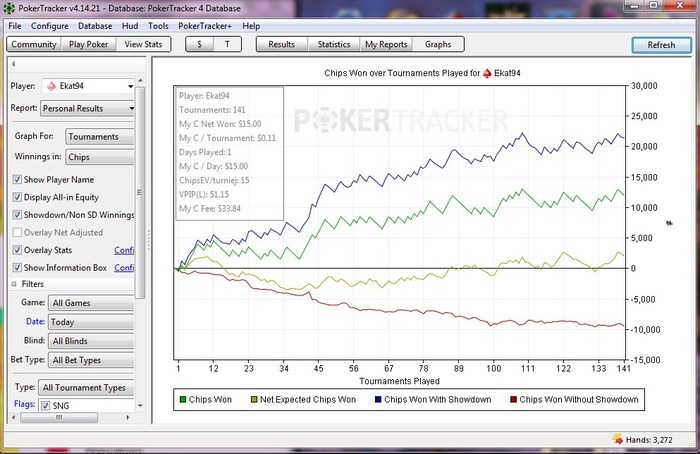Screen dimensions: 700x454
Task: Tick the Overlay Net Adjusted checkbox
Action: coord(17,232)
